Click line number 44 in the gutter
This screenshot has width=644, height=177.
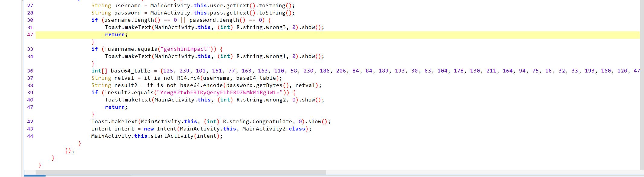coord(30,136)
